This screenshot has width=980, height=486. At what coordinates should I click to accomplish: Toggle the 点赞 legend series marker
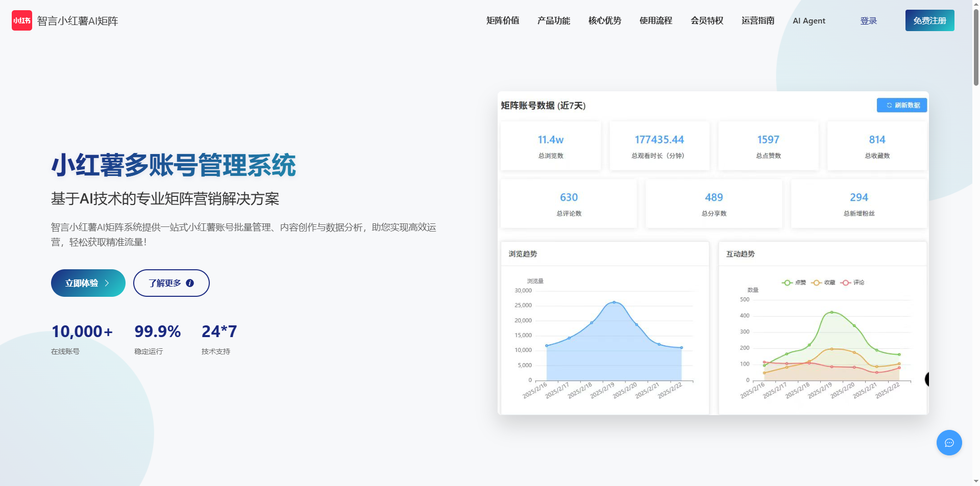click(787, 283)
